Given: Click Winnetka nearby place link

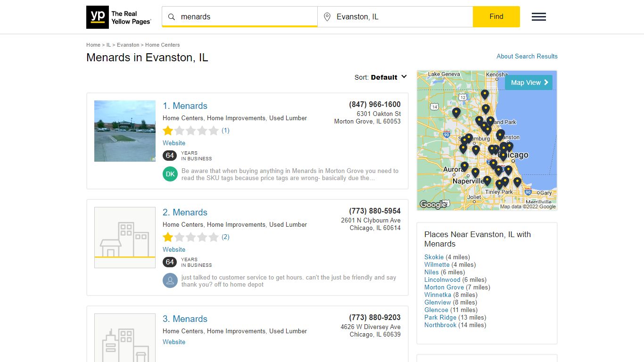Looking at the screenshot, I should [438, 295].
